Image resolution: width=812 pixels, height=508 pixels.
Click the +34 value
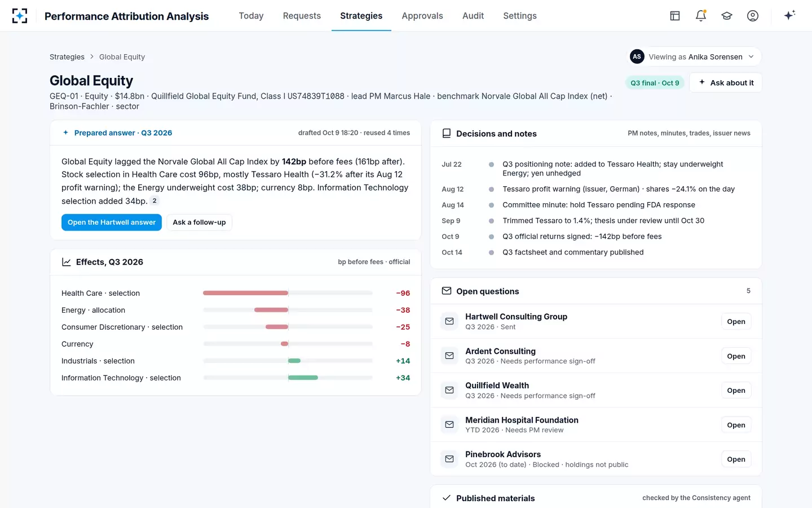403,378
